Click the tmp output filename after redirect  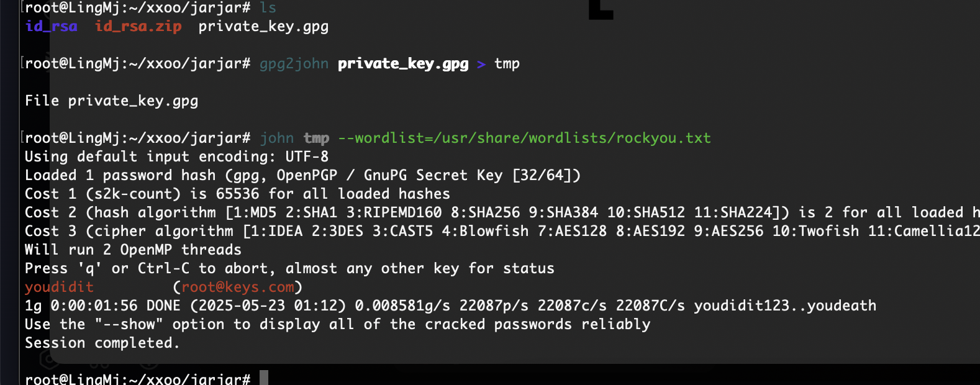[507, 64]
